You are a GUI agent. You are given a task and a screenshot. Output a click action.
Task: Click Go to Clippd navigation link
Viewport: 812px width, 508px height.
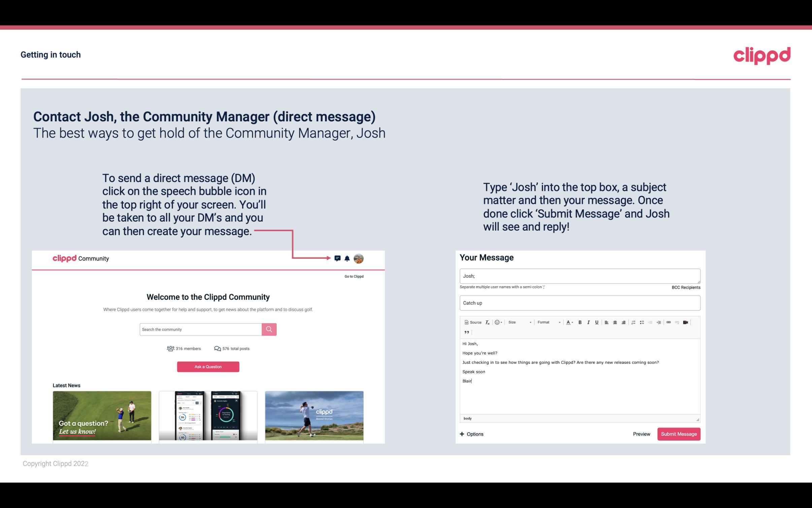353,276
